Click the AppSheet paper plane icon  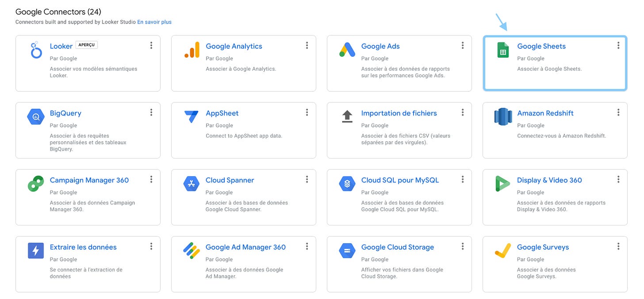[x=192, y=117]
